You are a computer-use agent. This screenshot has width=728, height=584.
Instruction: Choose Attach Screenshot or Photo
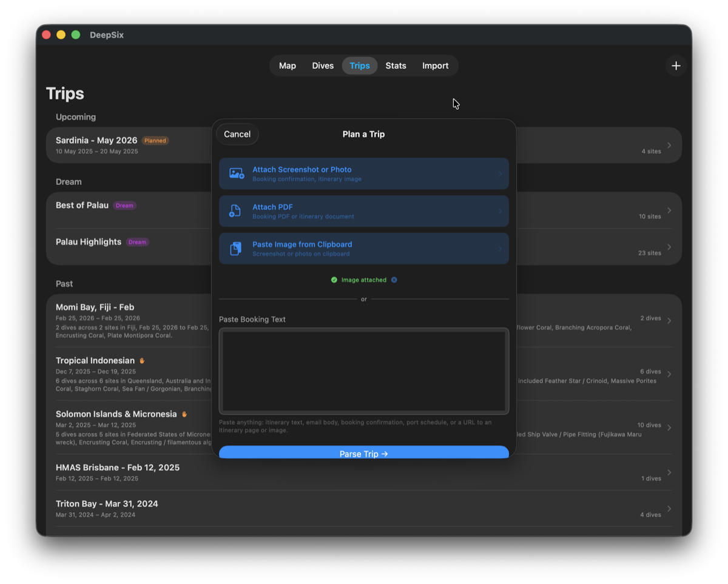click(364, 174)
